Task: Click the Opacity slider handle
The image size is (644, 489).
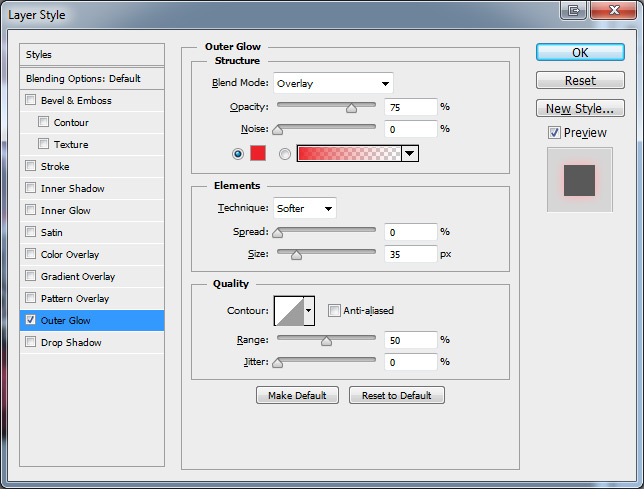Action: 351,108
